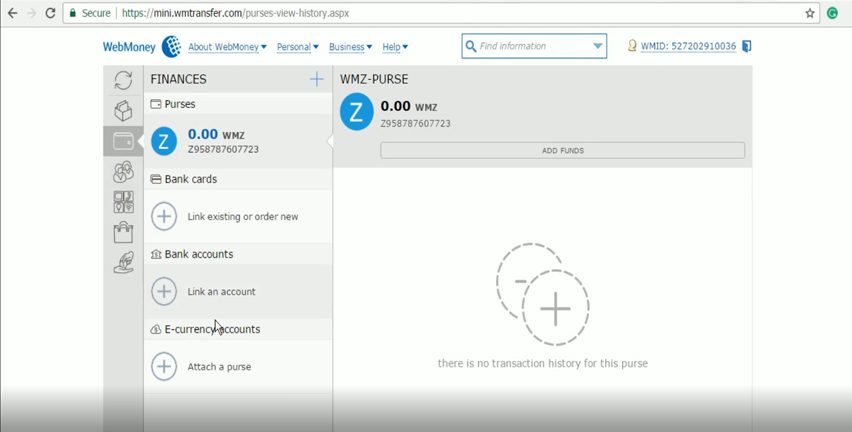Click the logout door icon near WMID
The image size is (852, 432).
[x=747, y=46]
